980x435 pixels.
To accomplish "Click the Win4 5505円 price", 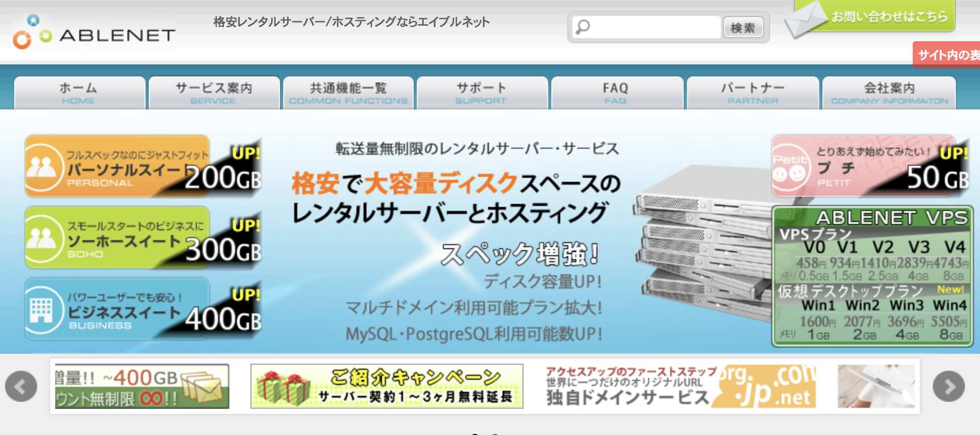I will [x=949, y=321].
